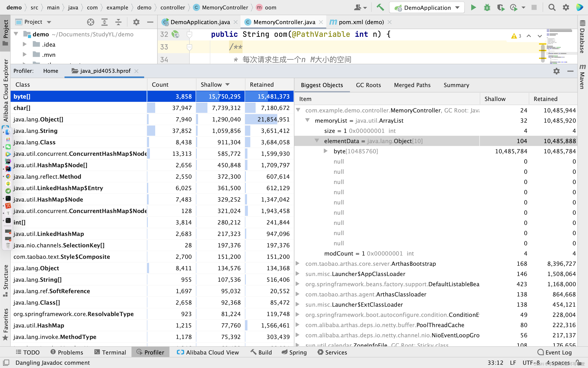Go to next highlighted error arrow

tap(540, 36)
